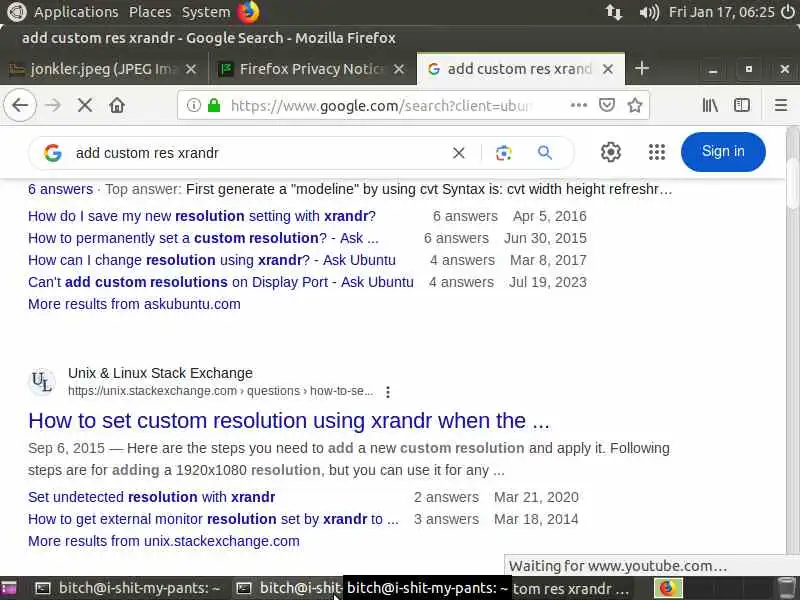Viewport: 800px width, 600px height.
Task: Submit search with the magnifier icon
Action: coord(545,153)
